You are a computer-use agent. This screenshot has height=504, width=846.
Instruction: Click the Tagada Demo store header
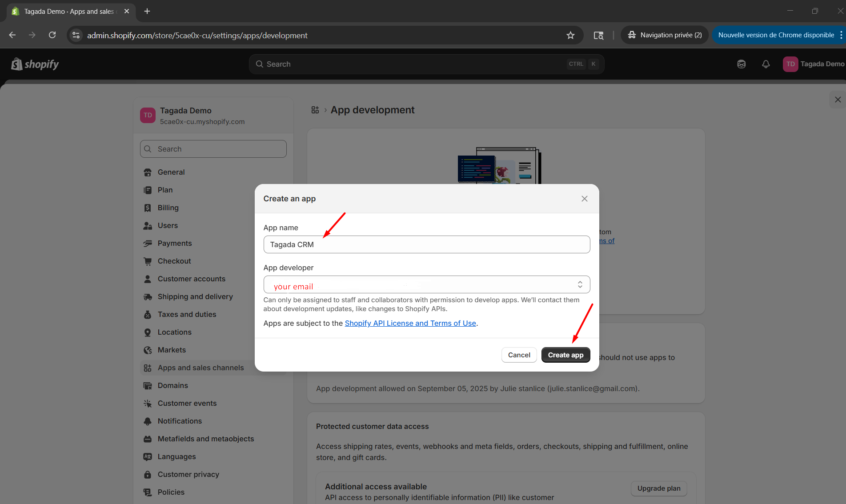coord(213,116)
